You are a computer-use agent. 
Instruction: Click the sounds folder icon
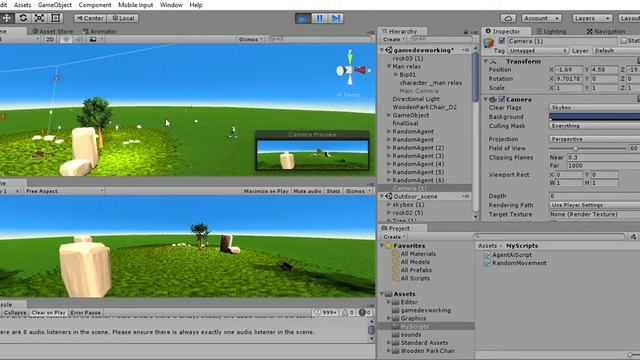[x=396, y=335]
